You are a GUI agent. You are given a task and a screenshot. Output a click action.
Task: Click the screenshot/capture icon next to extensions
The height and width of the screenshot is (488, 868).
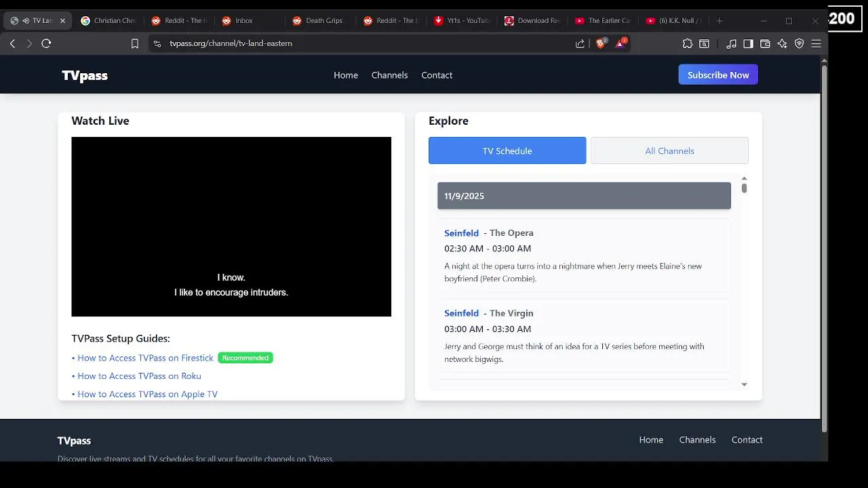pyautogui.click(x=705, y=43)
